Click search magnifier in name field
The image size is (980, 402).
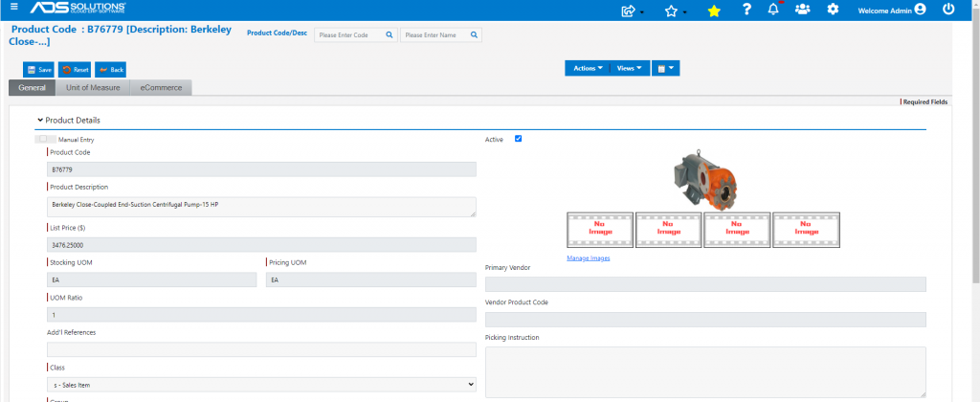[474, 35]
